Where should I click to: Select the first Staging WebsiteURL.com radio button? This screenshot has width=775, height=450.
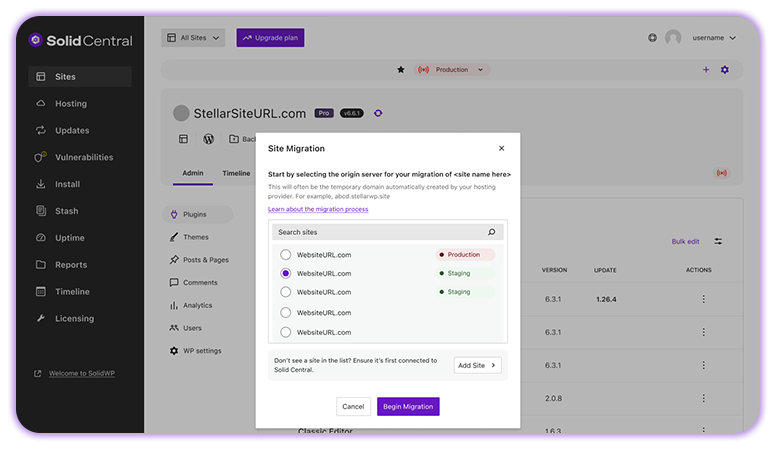(285, 273)
